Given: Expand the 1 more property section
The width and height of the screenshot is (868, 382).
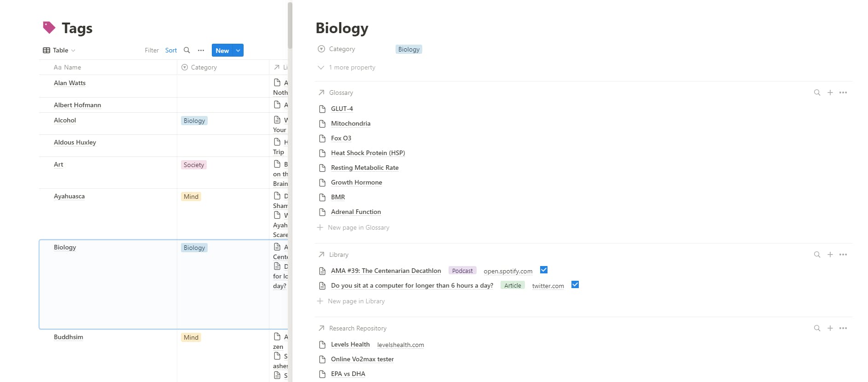Looking at the screenshot, I should point(347,67).
